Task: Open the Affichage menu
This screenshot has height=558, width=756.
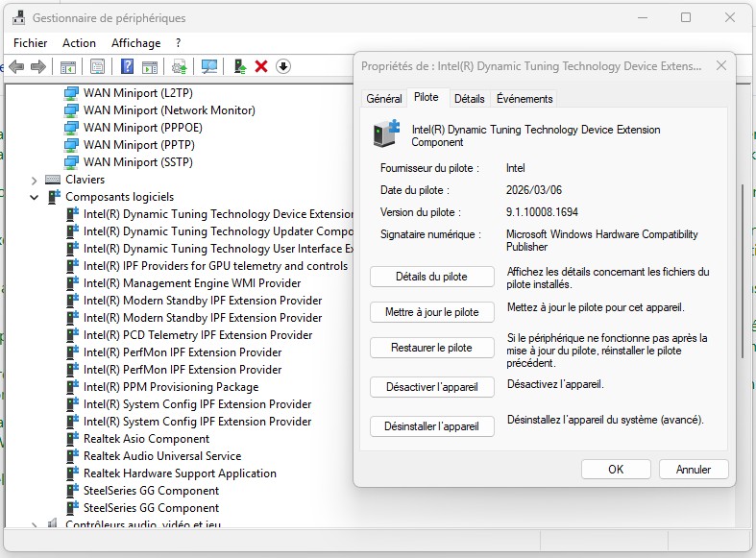Action: (x=135, y=43)
